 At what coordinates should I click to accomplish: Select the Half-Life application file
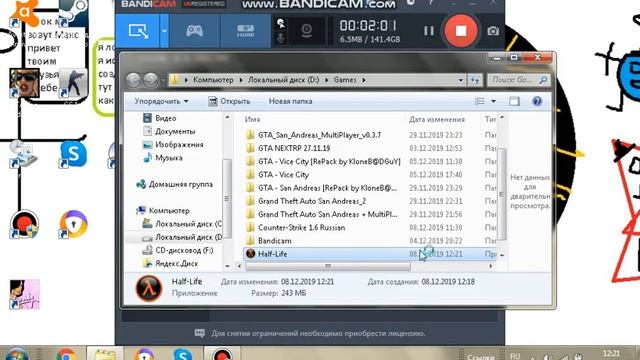369,254
